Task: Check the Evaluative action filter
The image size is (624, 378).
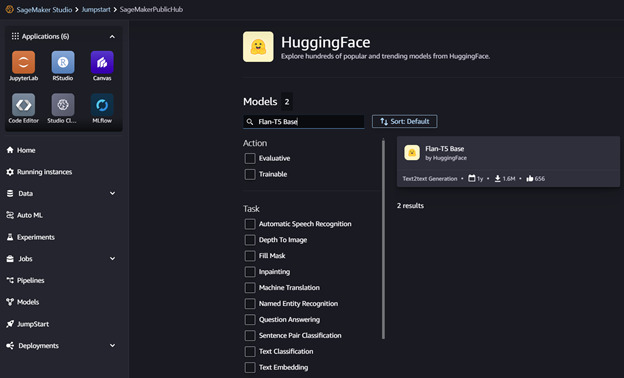Action: tap(250, 158)
